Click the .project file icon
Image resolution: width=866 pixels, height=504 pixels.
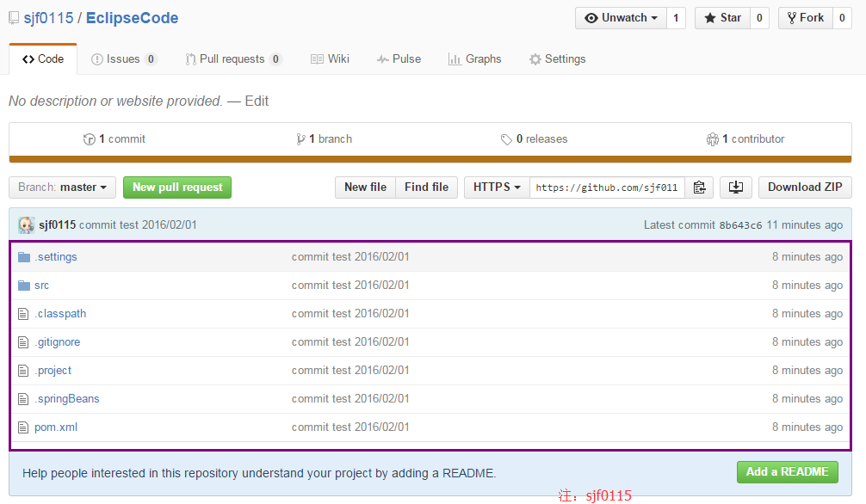click(23, 371)
